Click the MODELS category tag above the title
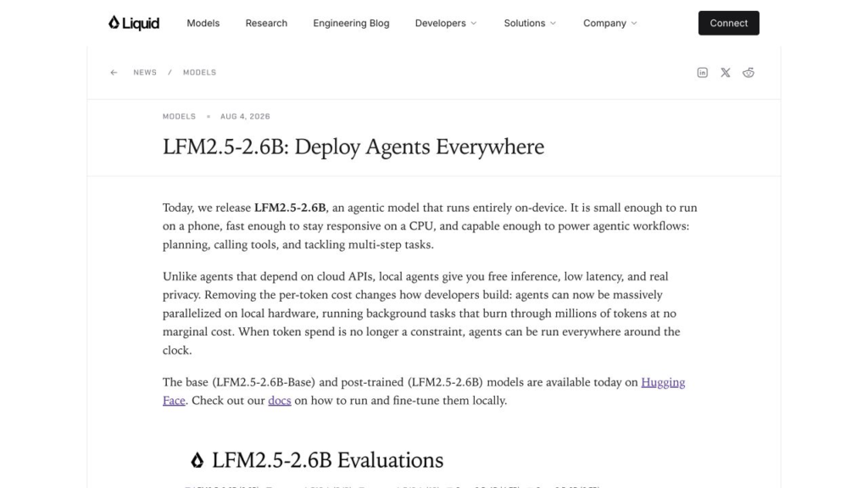Screen dimensions: 868x488 (x=180, y=116)
